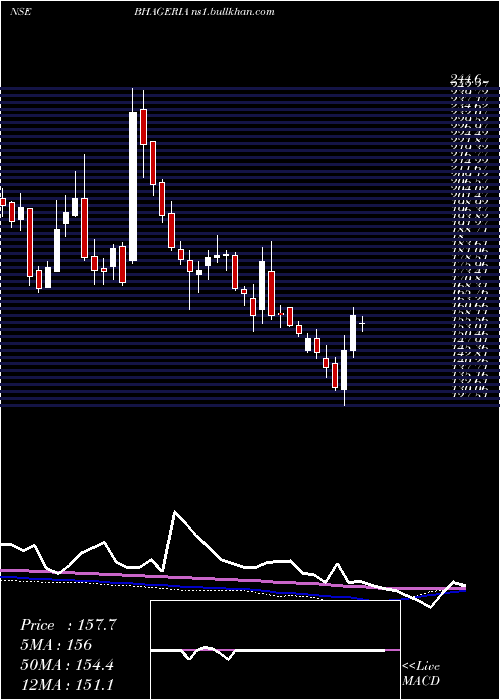Click the 5MA : 156 value

(56, 645)
